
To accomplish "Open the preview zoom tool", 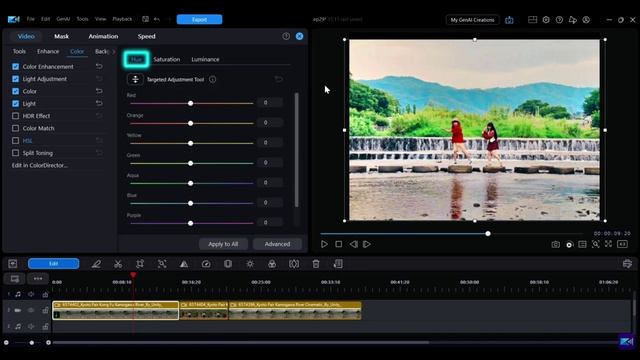I will (x=596, y=244).
